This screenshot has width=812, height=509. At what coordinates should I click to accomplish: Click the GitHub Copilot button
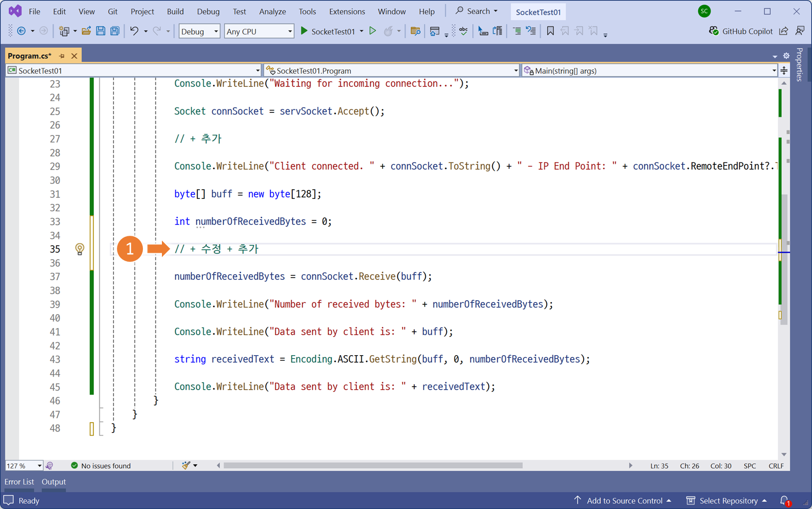click(x=741, y=31)
